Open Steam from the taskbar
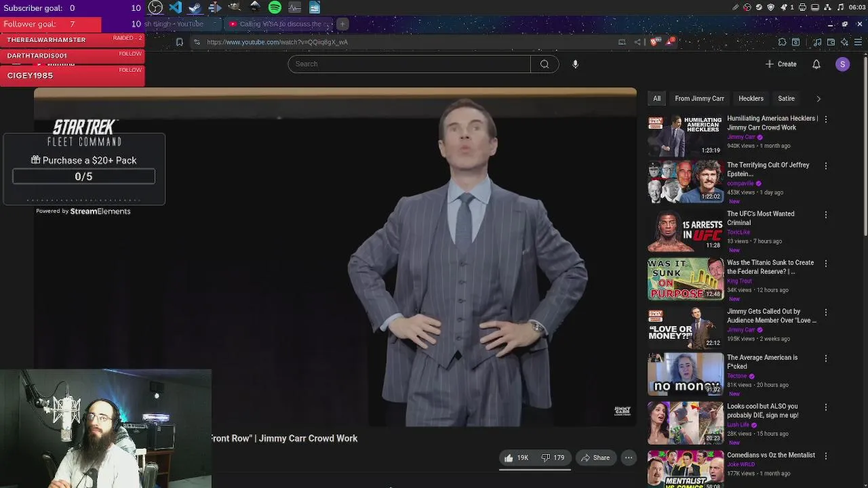This screenshot has width=868, height=488. (195, 7)
